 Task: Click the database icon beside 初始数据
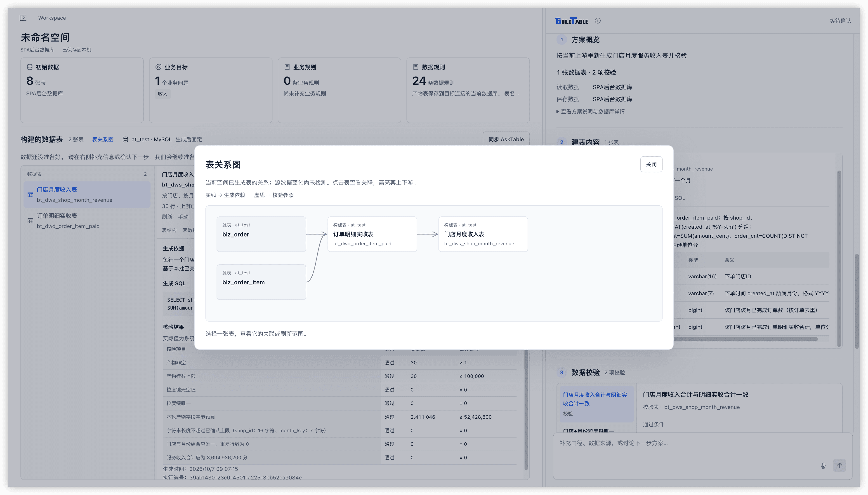30,67
